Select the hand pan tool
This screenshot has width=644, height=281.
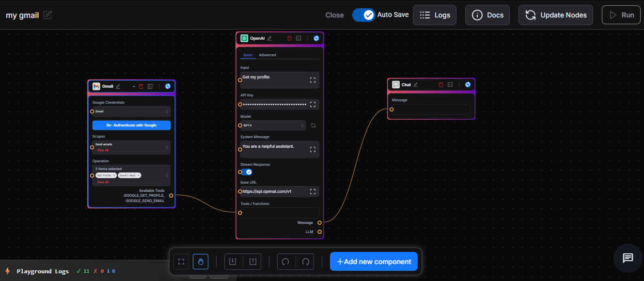(x=200, y=262)
